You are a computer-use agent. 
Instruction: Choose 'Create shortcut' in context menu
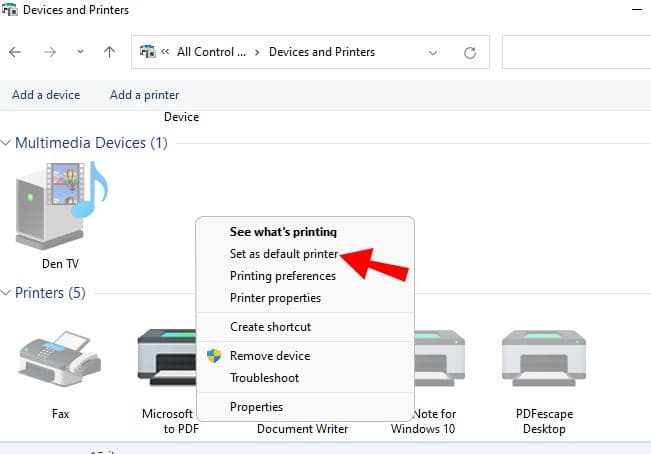point(270,327)
